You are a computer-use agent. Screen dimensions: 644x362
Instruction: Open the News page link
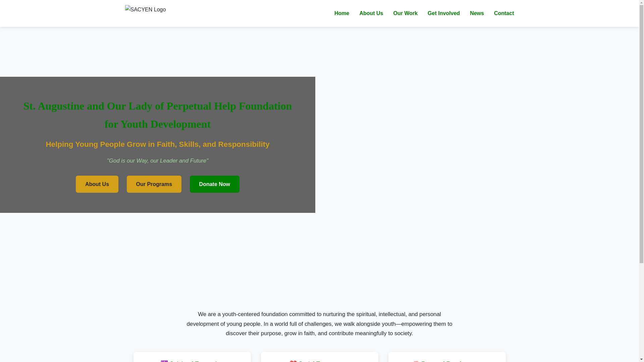(477, 13)
